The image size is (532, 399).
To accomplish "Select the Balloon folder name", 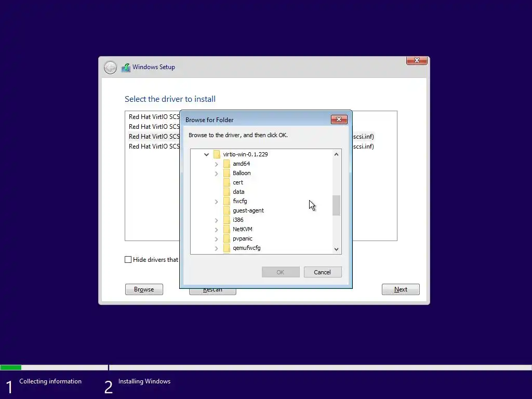I will [x=242, y=173].
